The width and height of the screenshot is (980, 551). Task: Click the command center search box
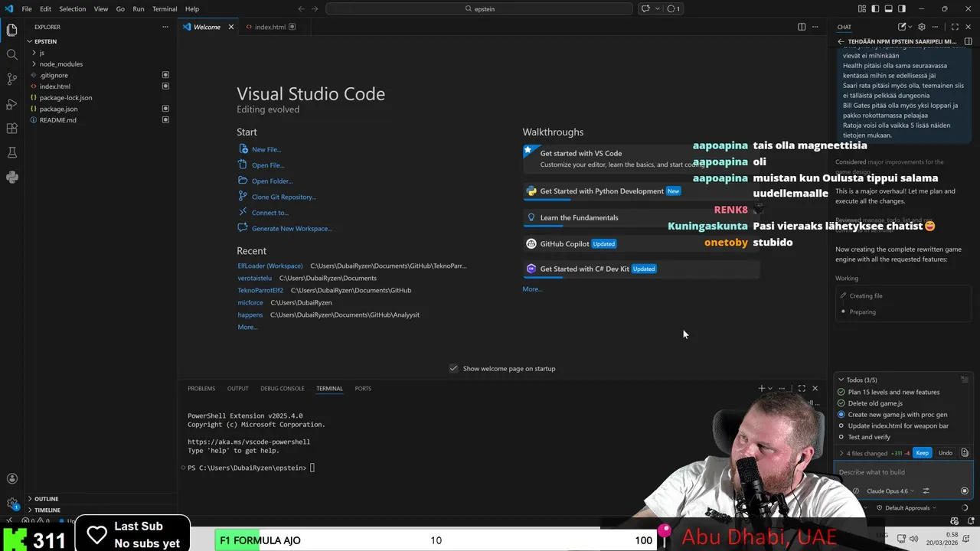pos(479,9)
